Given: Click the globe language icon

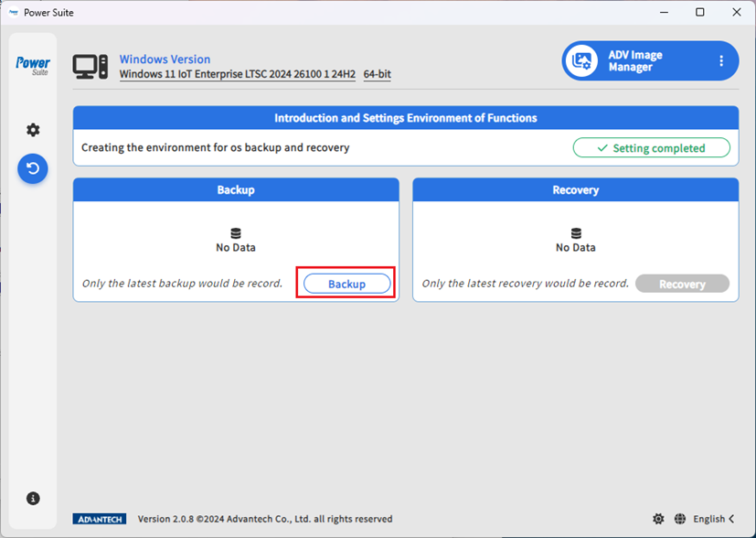Looking at the screenshot, I should point(679,519).
